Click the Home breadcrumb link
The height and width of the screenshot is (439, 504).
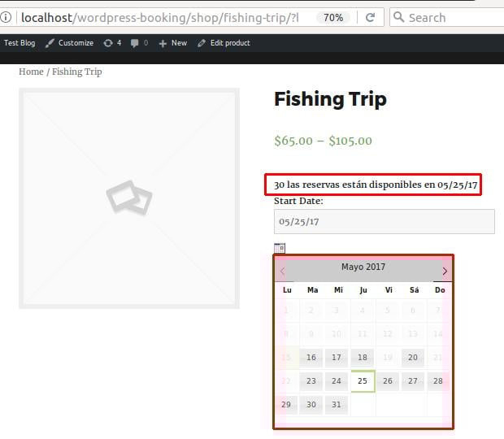(x=31, y=72)
